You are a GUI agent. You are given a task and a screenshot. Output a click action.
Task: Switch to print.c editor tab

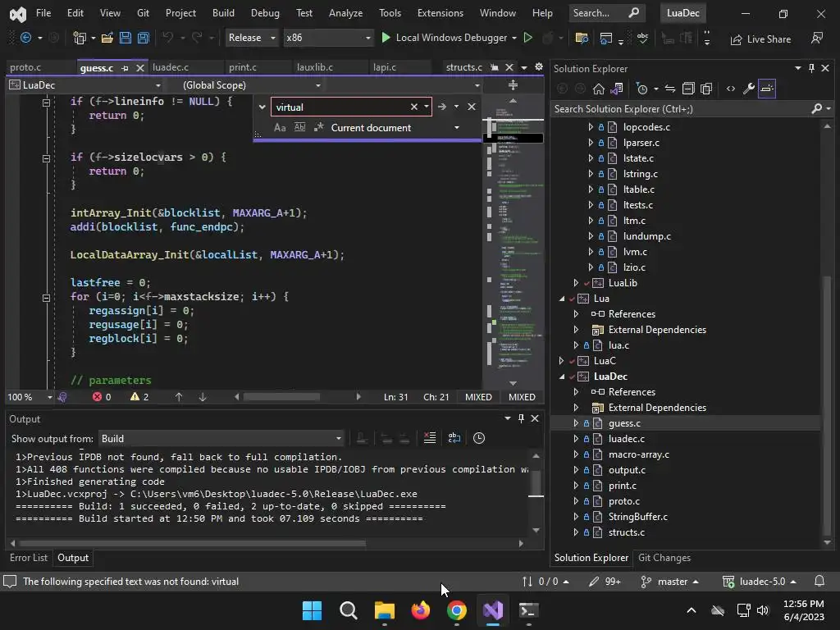(243, 67)
